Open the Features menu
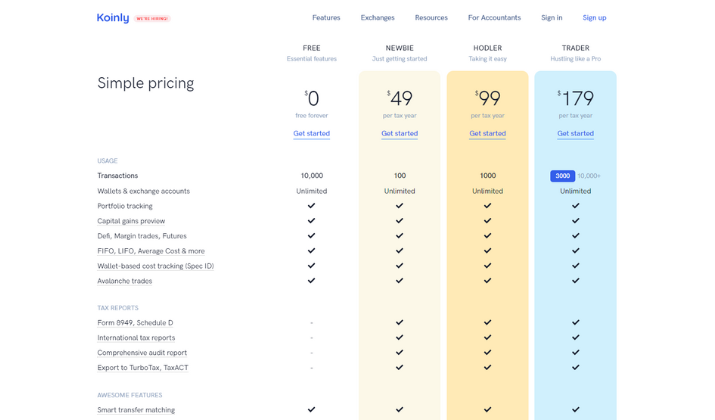715x420 pixels. point(326,17)
